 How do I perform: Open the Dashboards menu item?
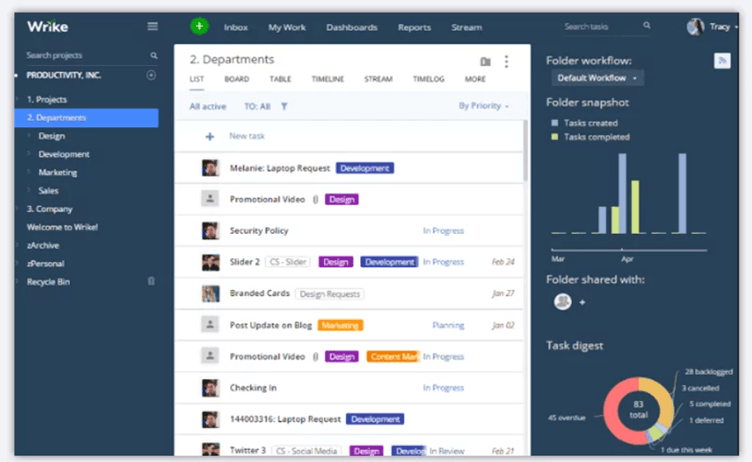351,27
